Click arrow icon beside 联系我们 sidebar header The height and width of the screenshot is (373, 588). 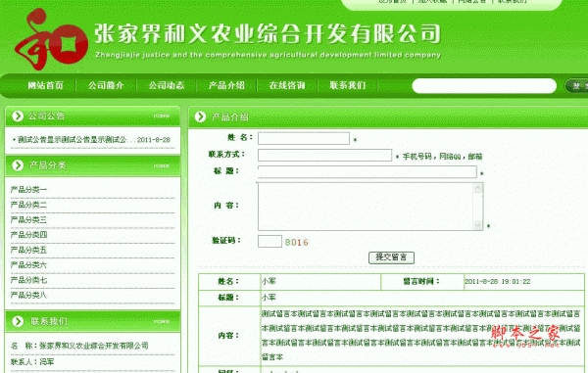click(18, 321)
